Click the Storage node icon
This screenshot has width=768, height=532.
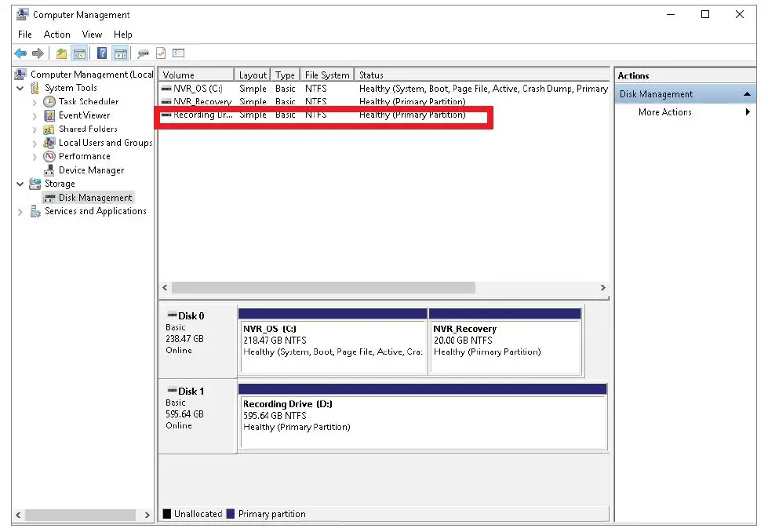(35, 184)
